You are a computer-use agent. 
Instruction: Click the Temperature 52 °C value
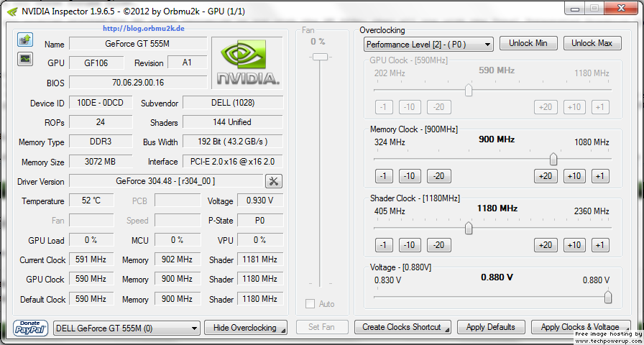[x=91, y=201]
